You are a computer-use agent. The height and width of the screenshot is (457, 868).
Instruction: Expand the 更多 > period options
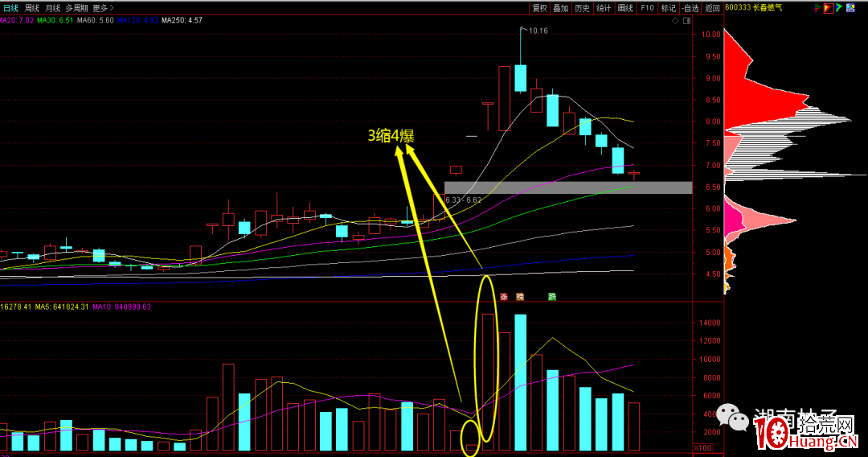(103, 8)
